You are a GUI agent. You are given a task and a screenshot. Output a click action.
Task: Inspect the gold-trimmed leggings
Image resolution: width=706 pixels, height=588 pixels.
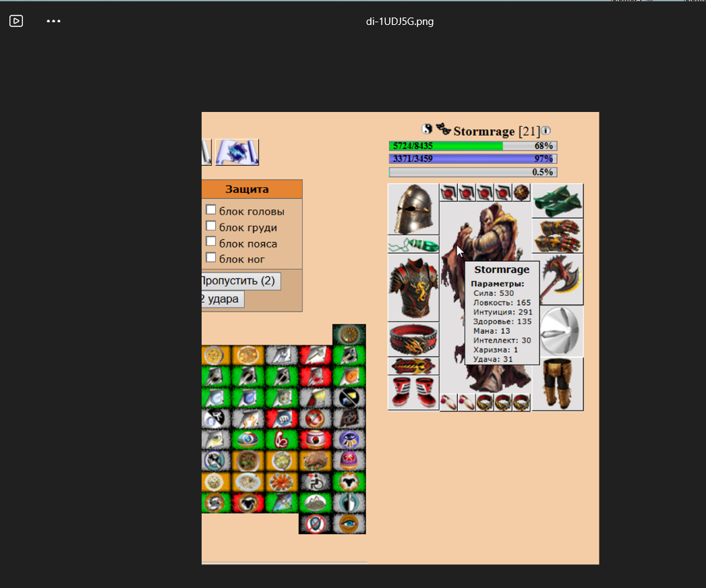coord(558,384)
